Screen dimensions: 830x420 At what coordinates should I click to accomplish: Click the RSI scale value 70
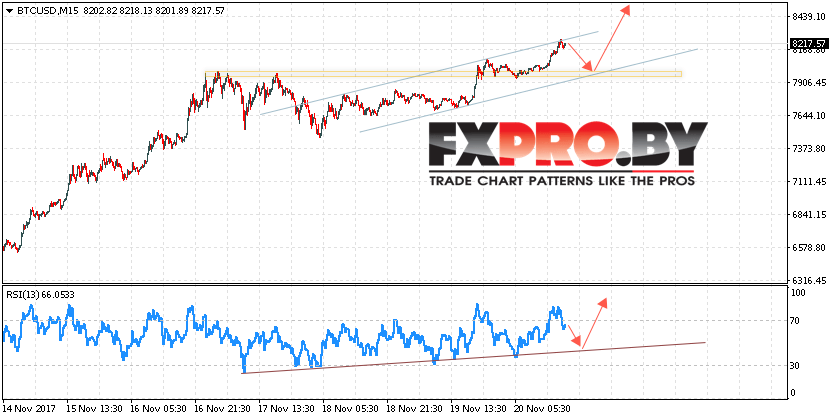pos(796,320)
